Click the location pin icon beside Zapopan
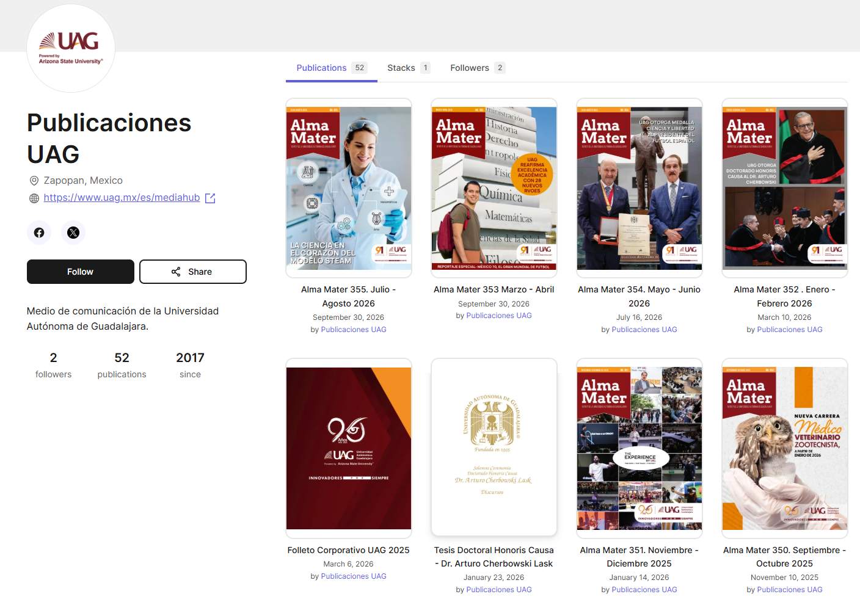Screen dimensions: 860x616 tap(34, 181)
